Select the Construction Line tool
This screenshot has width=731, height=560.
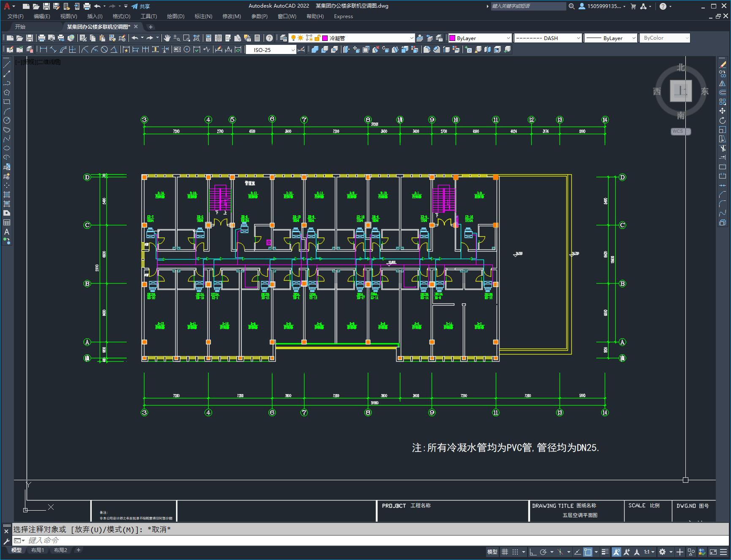pos(7,74)
